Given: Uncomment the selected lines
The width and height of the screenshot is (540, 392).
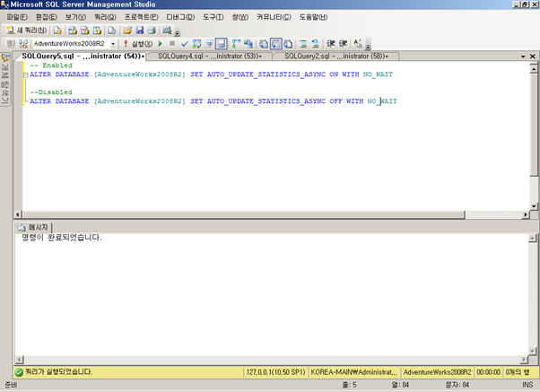Looking at the screenshot, I should [316, 44].
